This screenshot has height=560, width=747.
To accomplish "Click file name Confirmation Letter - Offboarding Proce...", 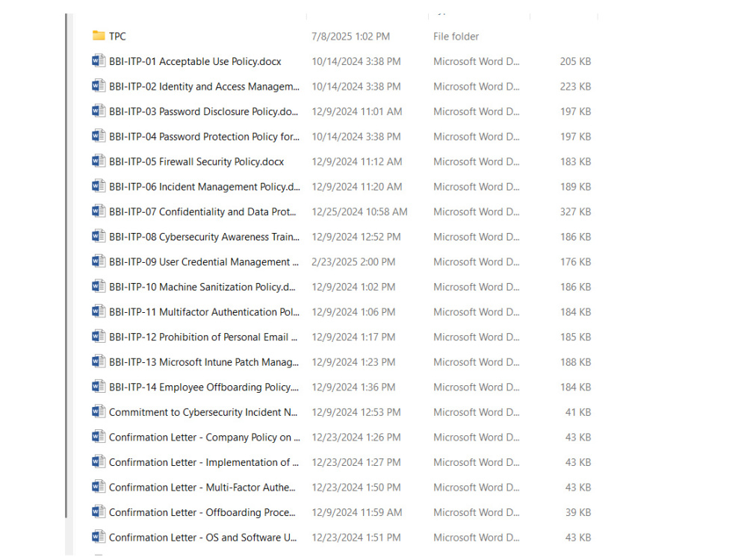I will (202, 513).
